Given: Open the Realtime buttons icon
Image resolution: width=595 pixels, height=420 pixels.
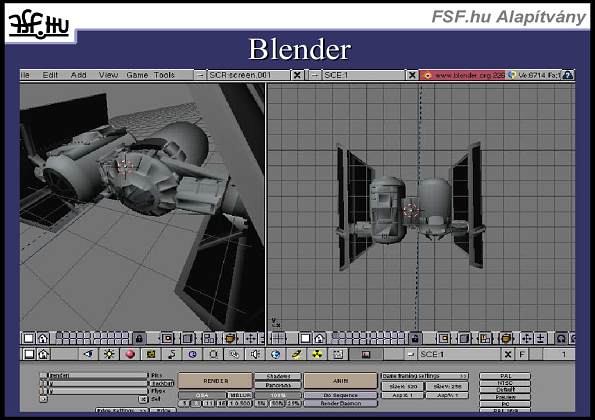Looking at the screenshot, I should coord(192,354).
